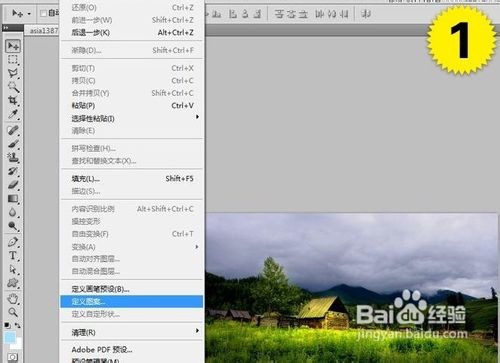The image size is (500, 363).
Task: Select the Crop tool
Action: tap(13, 100)
